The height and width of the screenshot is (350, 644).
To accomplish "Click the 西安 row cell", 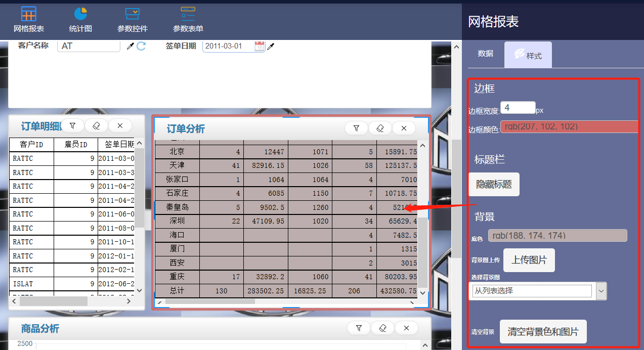I will click(177, 263).
